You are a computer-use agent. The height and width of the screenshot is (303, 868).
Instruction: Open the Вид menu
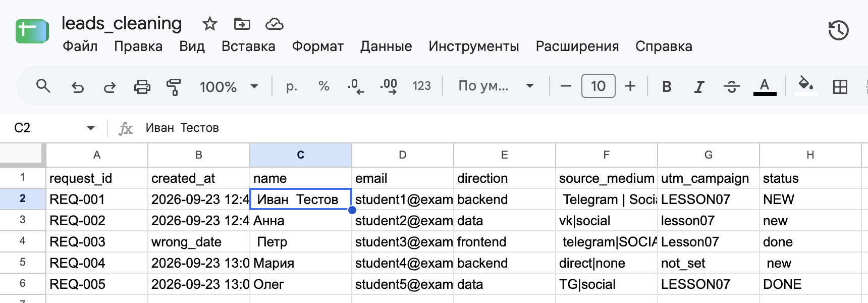pos(192,46)
